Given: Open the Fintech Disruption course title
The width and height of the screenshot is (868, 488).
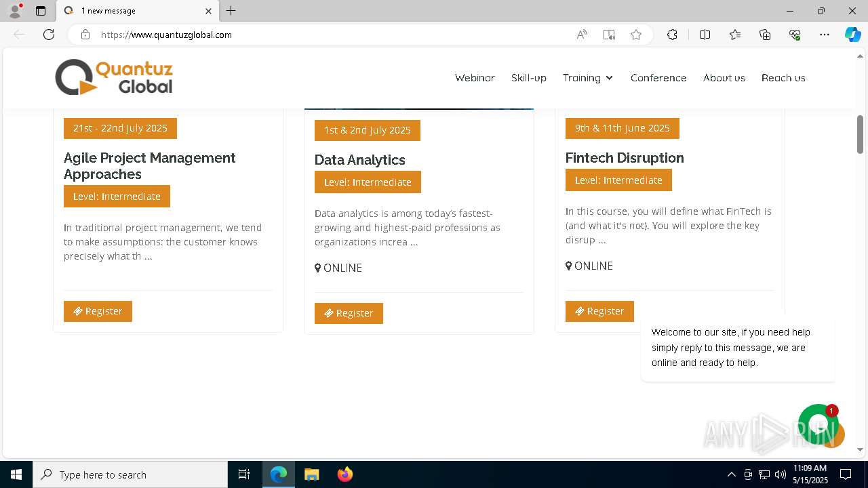Looking at the screenshot, I should 625,158.
